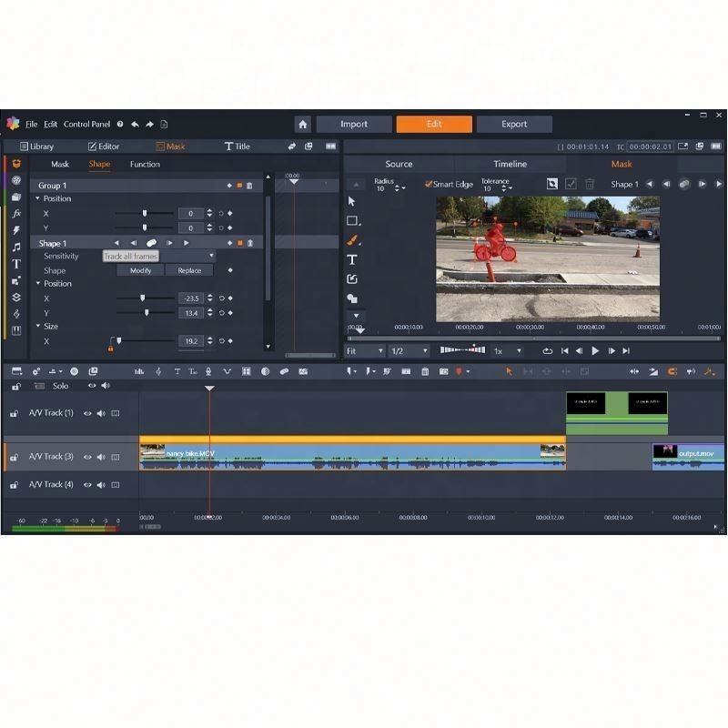The height and width of the screenshot is (728, 728).
Task: Click the Track all frames button for Shape 1
Action: pyautogui.click(x=151, y=243)
